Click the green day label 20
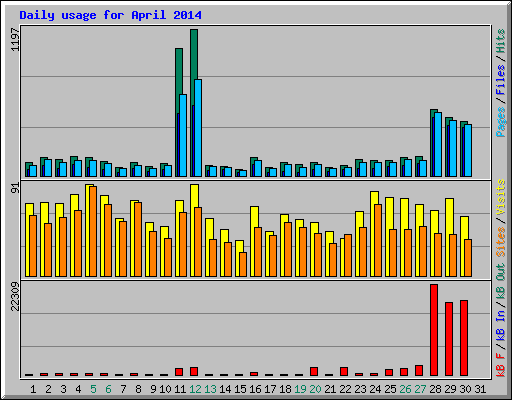The height and width of the screenshot is (400, 512). click(315, 389)
